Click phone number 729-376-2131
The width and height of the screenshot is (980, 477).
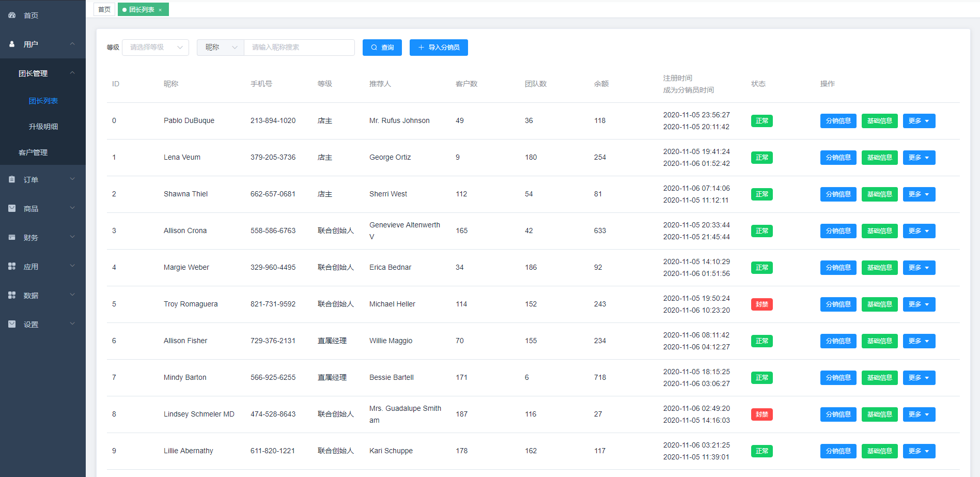click(x=273, y=341)
